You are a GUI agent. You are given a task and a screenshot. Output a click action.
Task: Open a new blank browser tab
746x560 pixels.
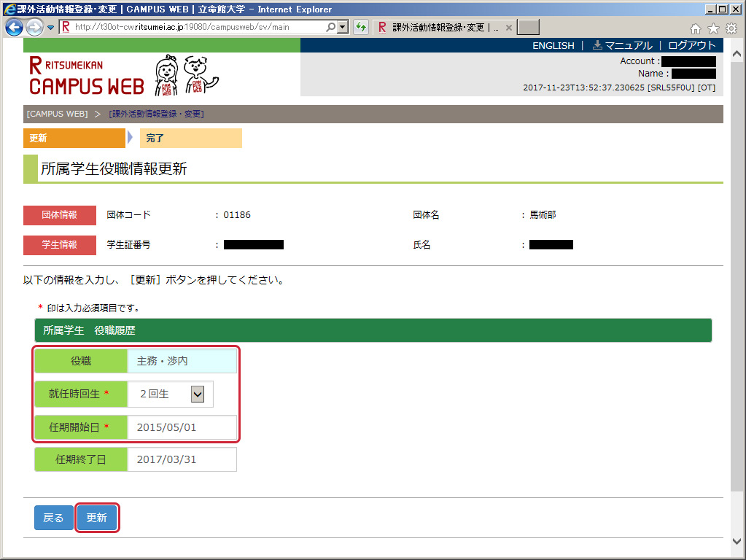click(x=528, y=27)
